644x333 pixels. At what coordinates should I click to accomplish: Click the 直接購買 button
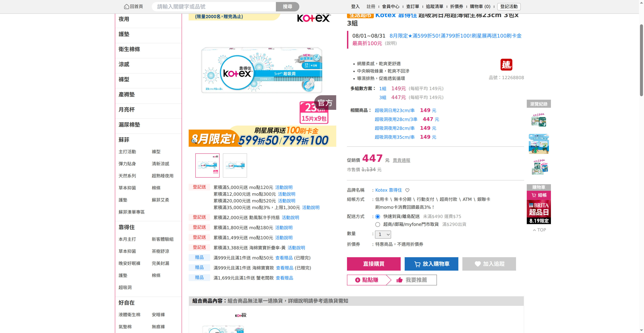(374, 264)
